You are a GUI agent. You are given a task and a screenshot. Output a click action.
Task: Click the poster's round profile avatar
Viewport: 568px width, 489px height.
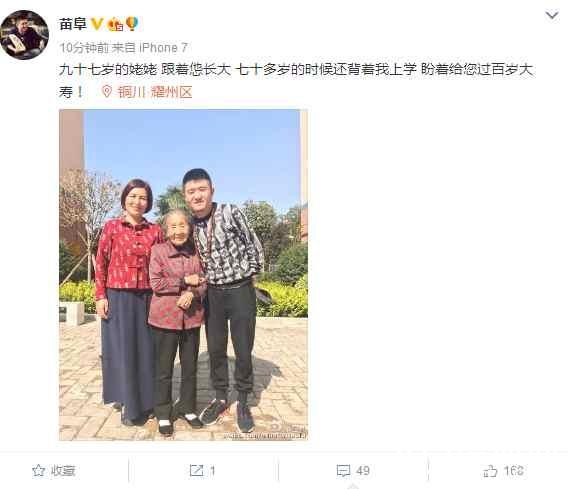24,35
